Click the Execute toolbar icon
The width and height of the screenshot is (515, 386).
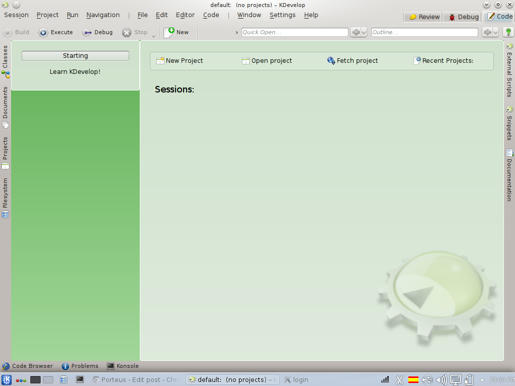(43, 33)
